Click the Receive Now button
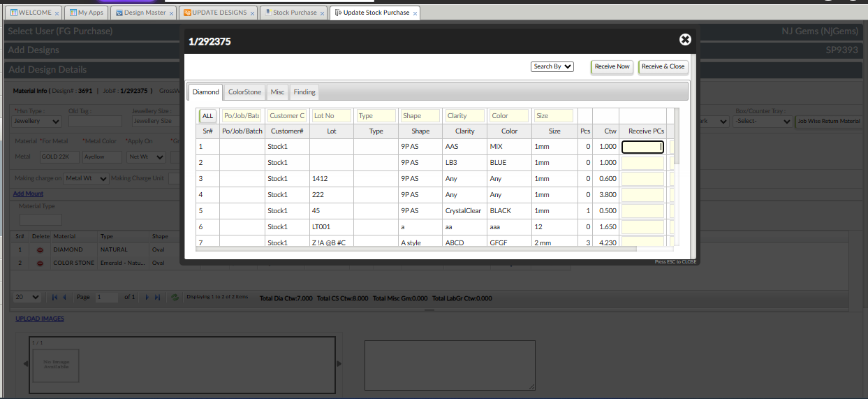 pos(612,66)
